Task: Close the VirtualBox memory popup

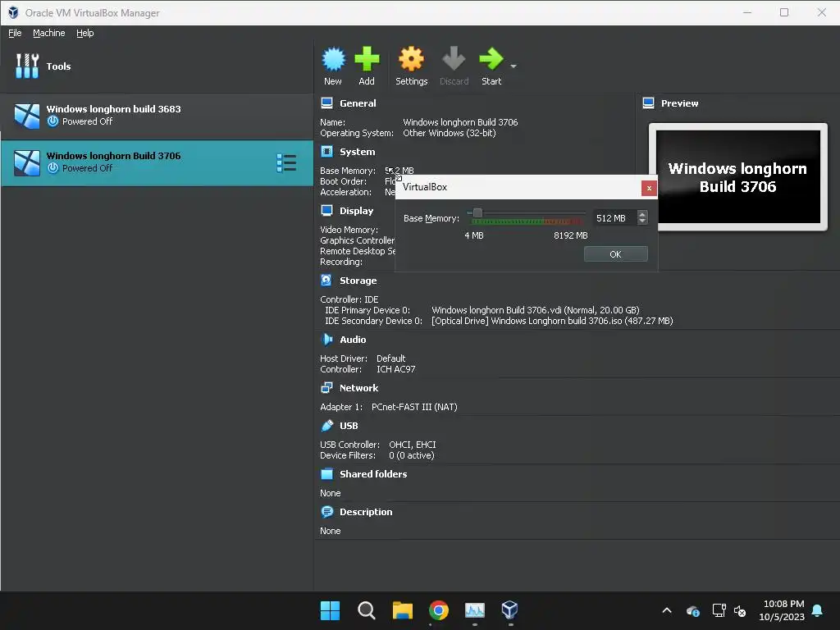Action: (649, 188)
